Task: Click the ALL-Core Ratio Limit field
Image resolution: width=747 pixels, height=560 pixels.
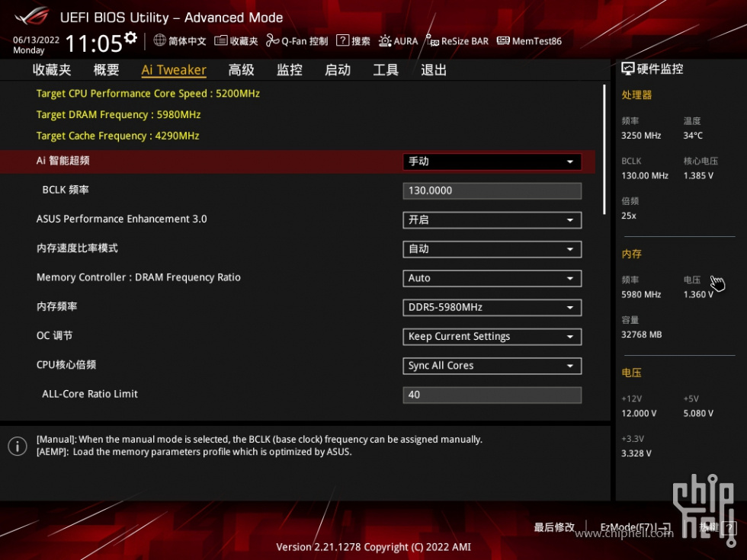Action: (492, 395)
